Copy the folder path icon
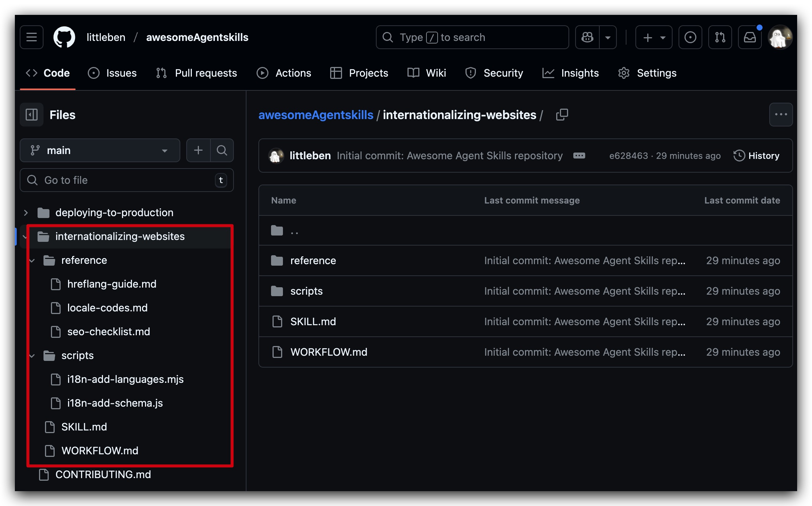This screenshot has width=812, height=506. [562, 115]
